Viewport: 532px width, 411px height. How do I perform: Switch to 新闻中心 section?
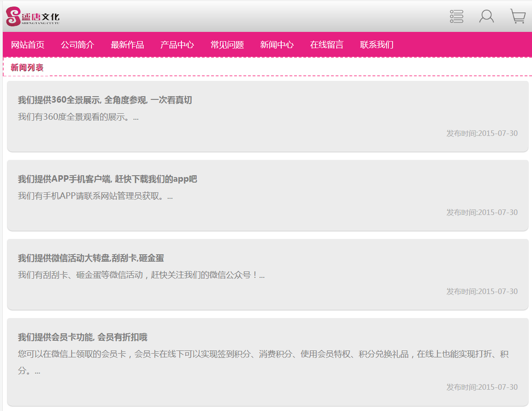tap(277, 45)
